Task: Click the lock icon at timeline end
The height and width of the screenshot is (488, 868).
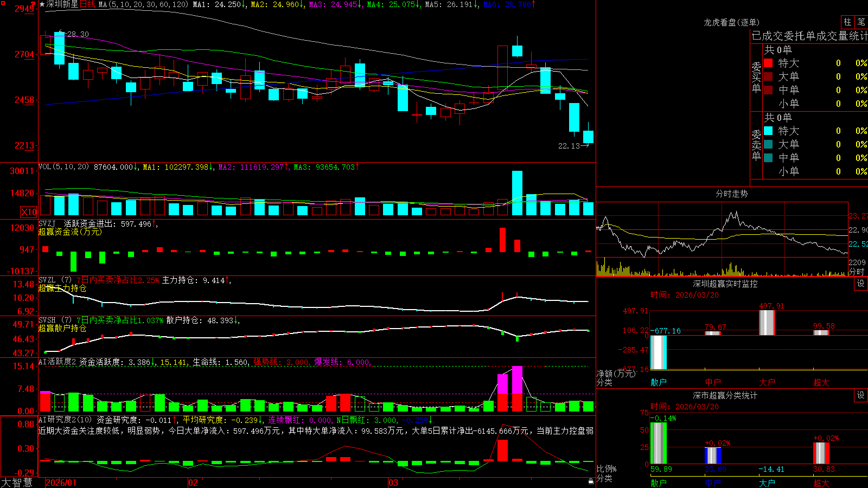Action: pyautogui.click(x=591, y=481)
